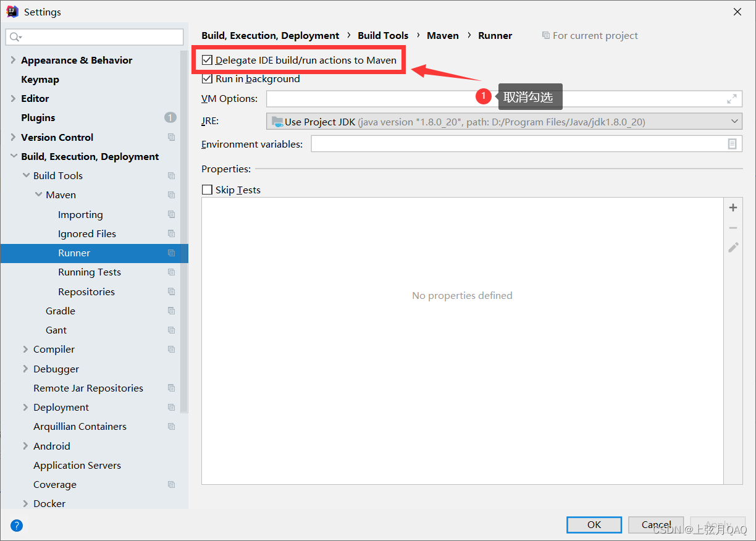Viewport: 756px width, 541px height.
Task: Open Maven Repositories settings
Action: coord(86,291)
